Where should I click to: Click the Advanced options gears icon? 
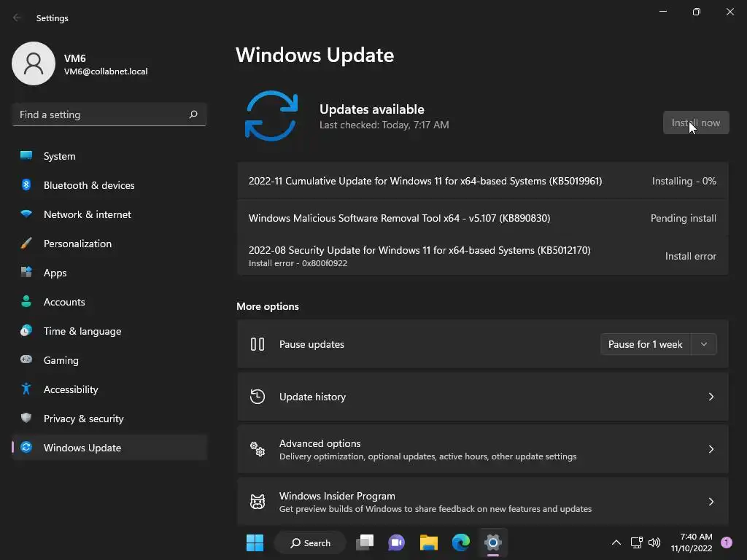[x=258, y=449]
